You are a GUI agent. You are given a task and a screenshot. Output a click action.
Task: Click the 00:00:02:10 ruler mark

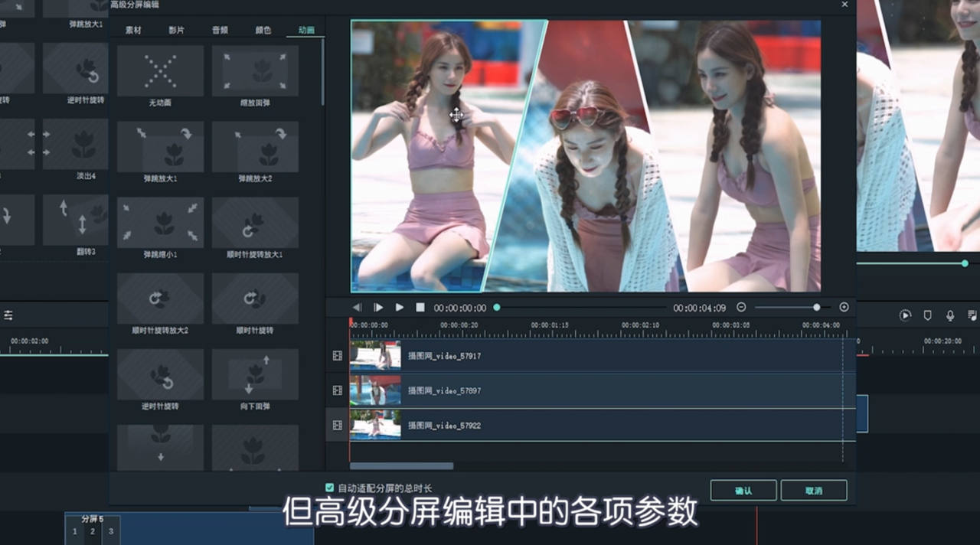coord(641,325)
